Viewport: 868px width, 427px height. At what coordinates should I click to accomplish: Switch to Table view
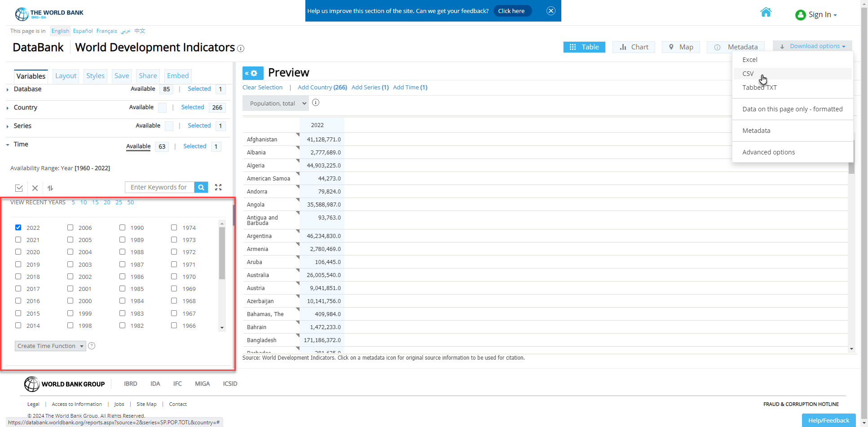click(584, 47)
